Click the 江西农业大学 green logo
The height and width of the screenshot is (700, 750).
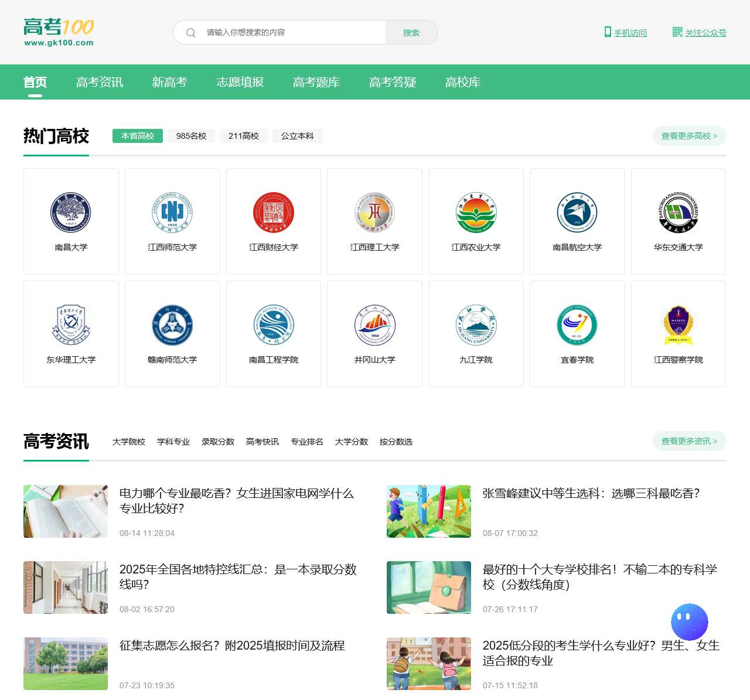point(476,212)
